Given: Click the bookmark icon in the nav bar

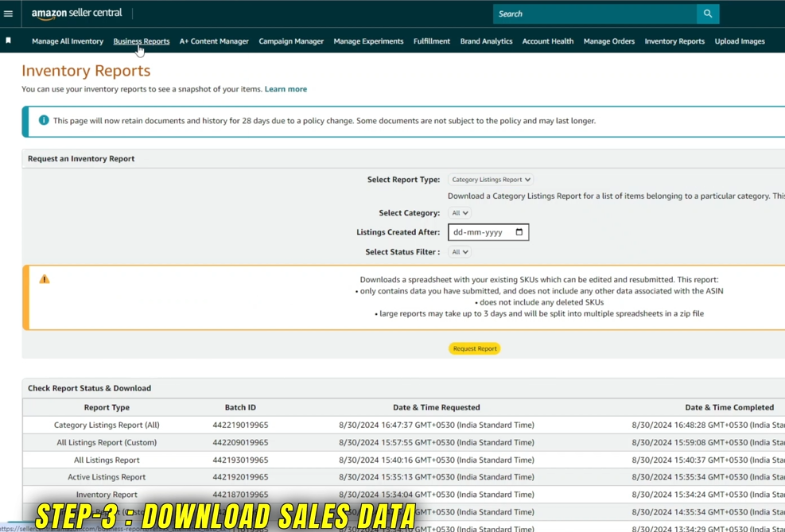Looking at the screenshot, I should (9, 41).
